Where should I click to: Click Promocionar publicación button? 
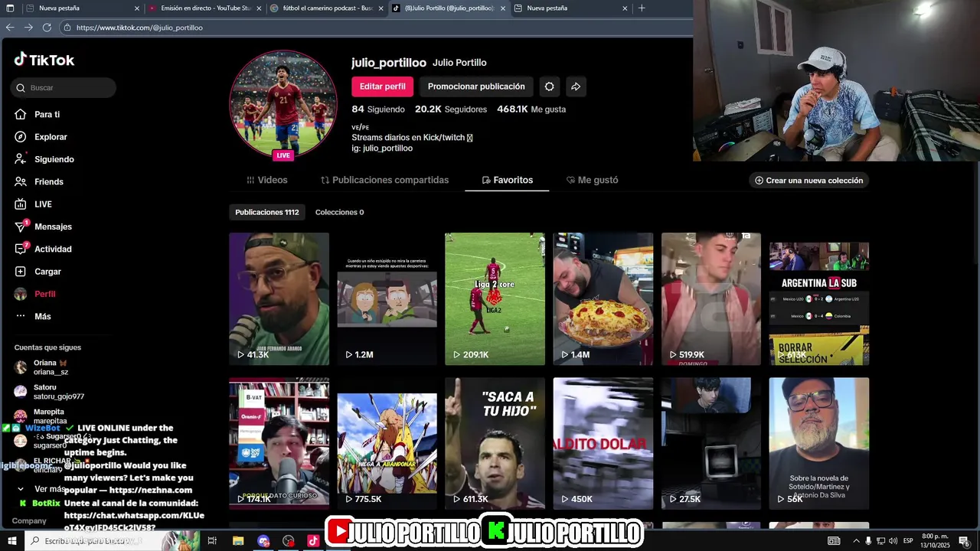(476, 86)
